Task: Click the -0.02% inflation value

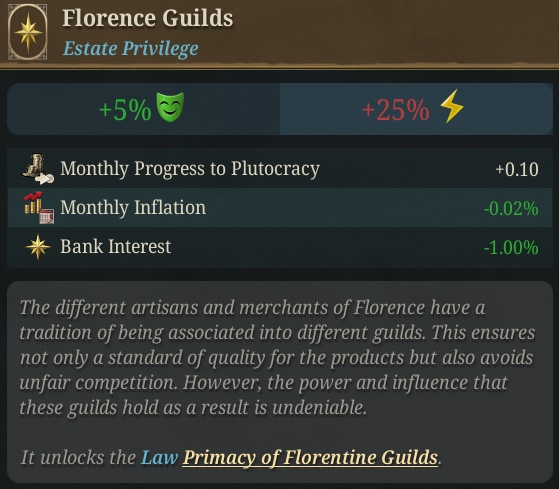Action: click(x=511, y=209)
